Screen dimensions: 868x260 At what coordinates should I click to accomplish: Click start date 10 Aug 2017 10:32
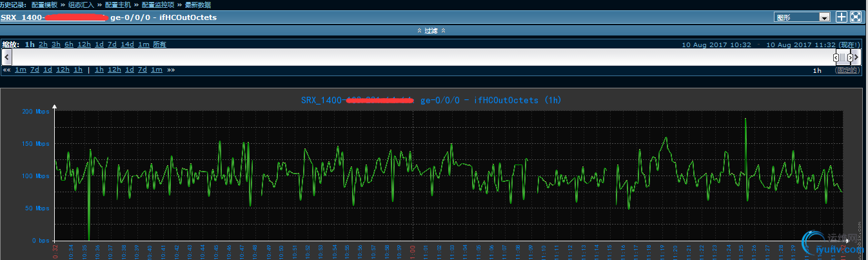(x=717, y=45)
